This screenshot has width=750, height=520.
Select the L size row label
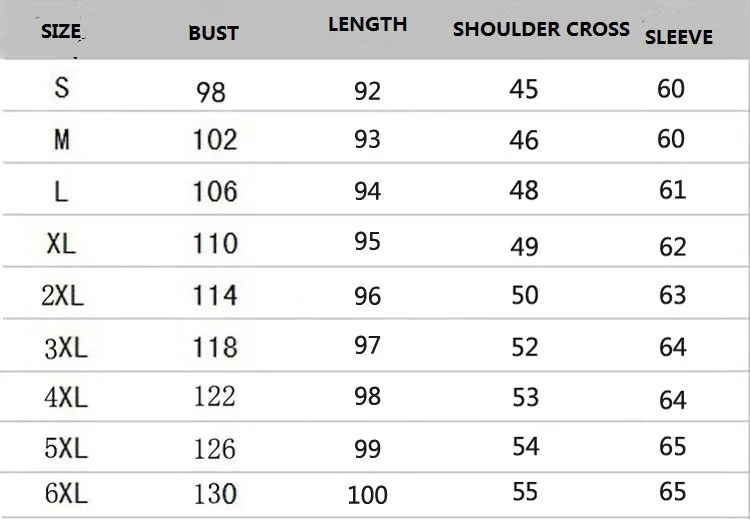point(61,192)
